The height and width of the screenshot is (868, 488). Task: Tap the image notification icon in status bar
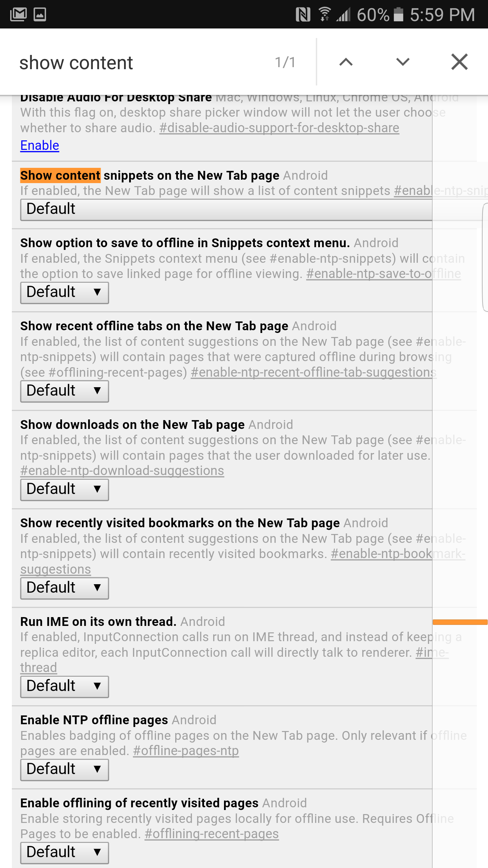40,14
